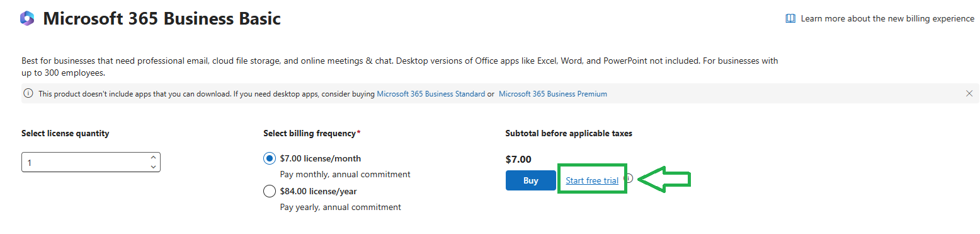Open Microsoft 365 Business Premium link
The height and width of the screenshot is (234, 980).
pos(552,94)
